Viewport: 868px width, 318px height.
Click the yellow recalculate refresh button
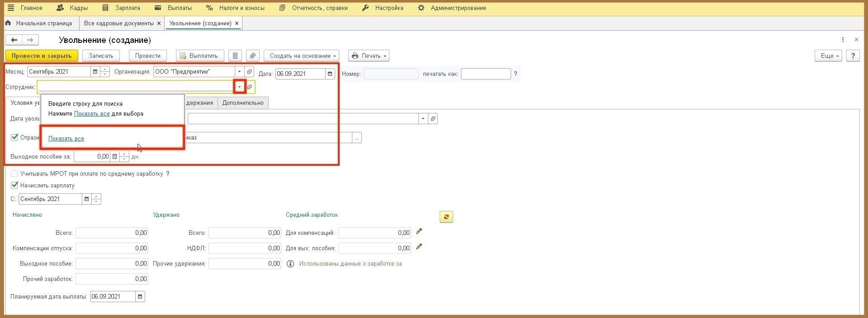tap(446, 217)
